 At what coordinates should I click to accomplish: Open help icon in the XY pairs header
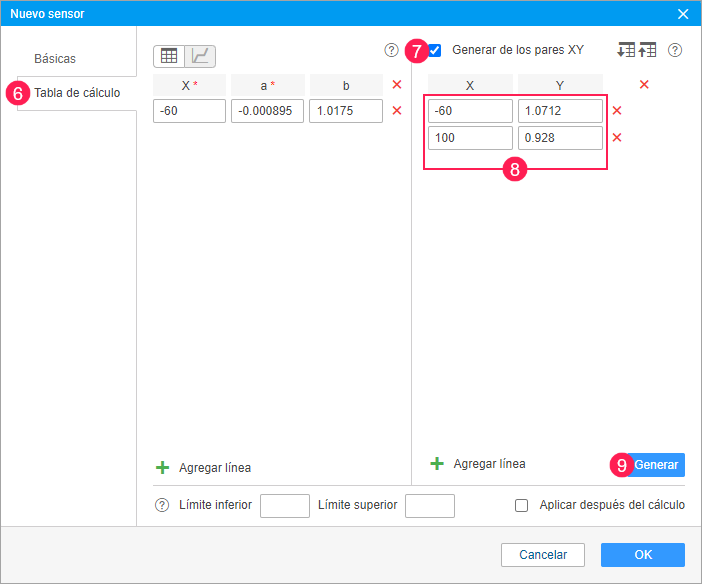click(675, 50)
